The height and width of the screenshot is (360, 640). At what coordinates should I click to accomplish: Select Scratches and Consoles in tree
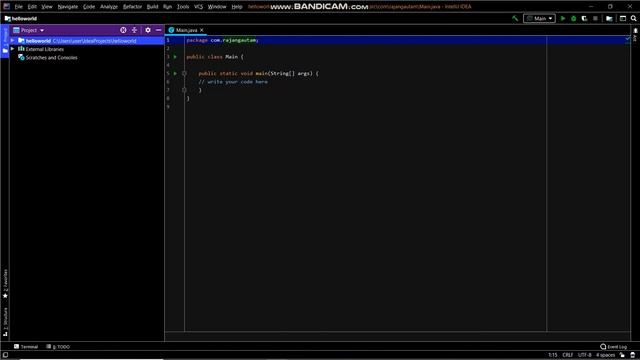(51, 58)
